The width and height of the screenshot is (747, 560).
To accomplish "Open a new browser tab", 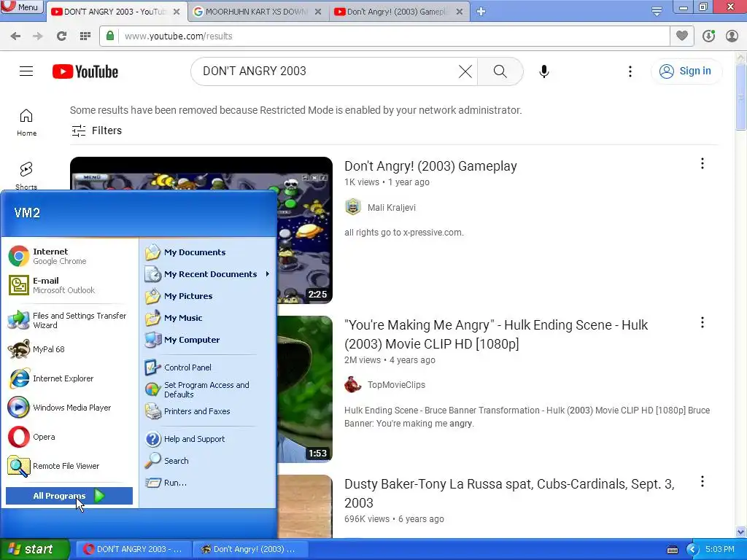I will coord(481,12).
